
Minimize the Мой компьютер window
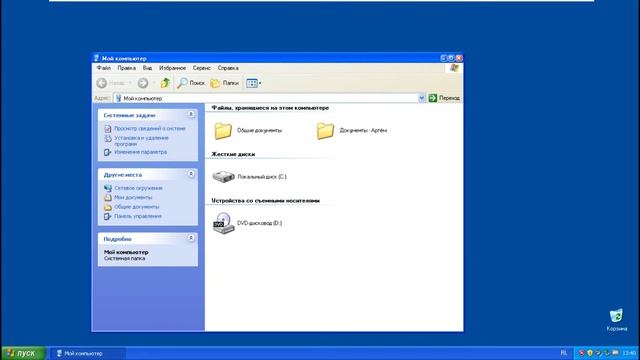click(x=444, y=58)
